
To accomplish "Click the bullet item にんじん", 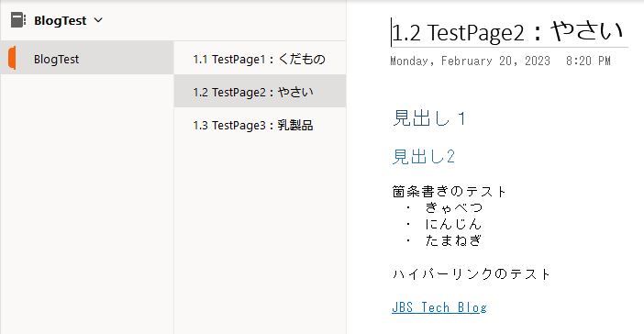I will pos(453,224).
